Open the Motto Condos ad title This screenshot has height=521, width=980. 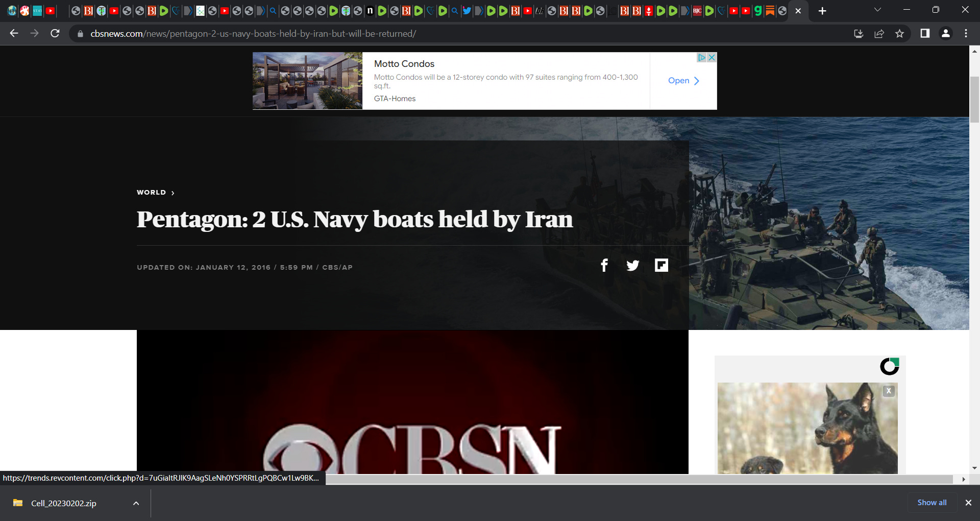pyautogui.click(x=404, y=64)
